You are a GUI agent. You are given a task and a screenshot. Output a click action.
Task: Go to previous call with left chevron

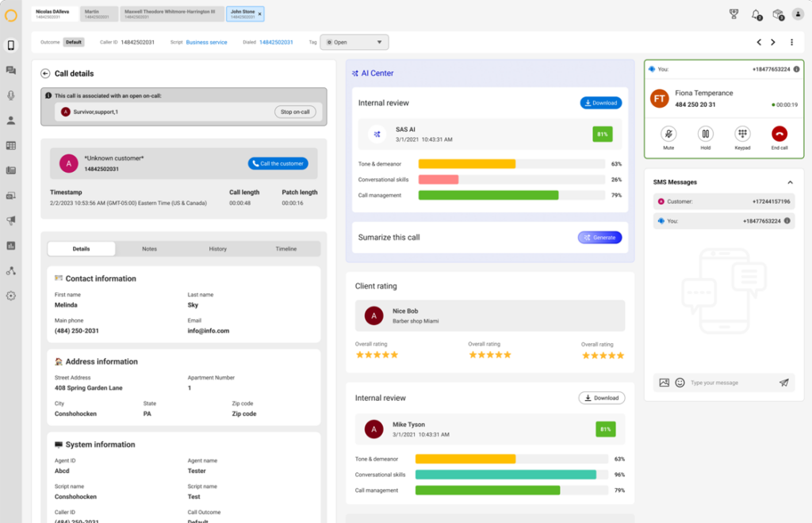759,43
